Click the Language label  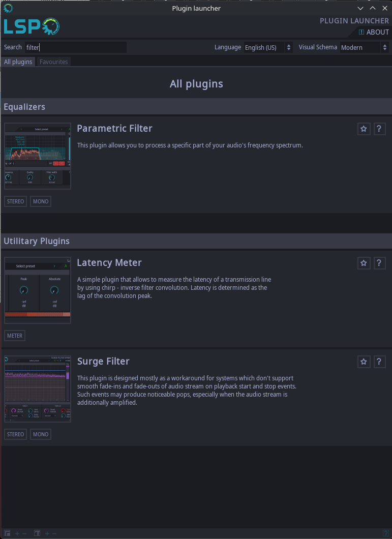pyautogui.click(x=228, y=47)
